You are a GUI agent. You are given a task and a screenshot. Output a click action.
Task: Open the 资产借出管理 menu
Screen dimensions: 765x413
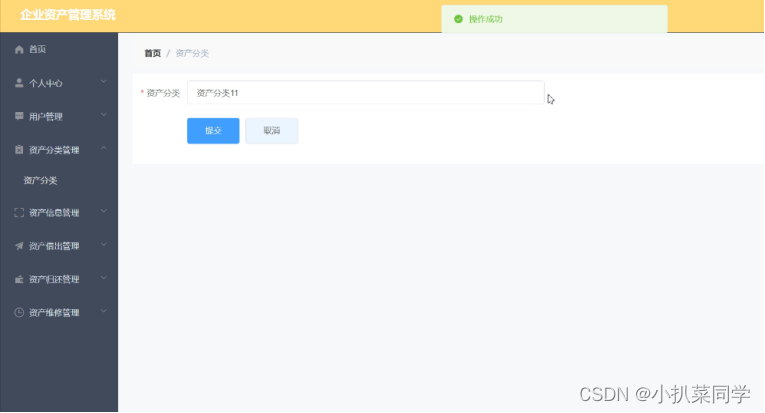pos(59,246)
